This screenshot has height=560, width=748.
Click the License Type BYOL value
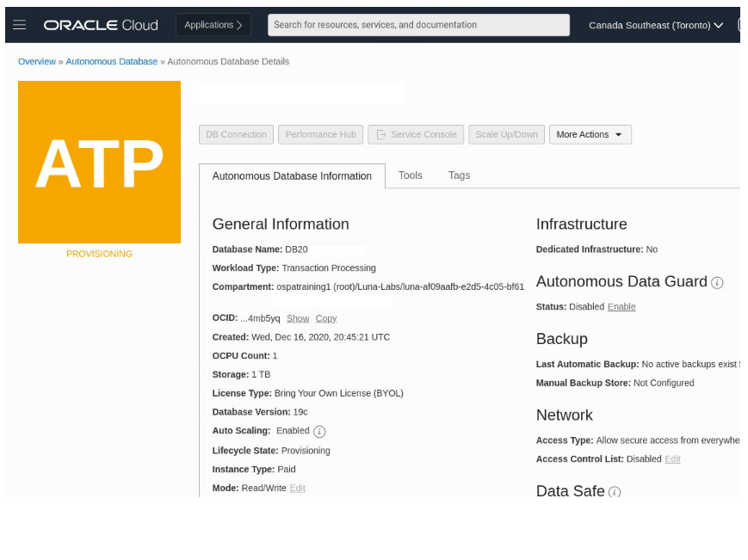pyautogui.click(x=338, y=393)
